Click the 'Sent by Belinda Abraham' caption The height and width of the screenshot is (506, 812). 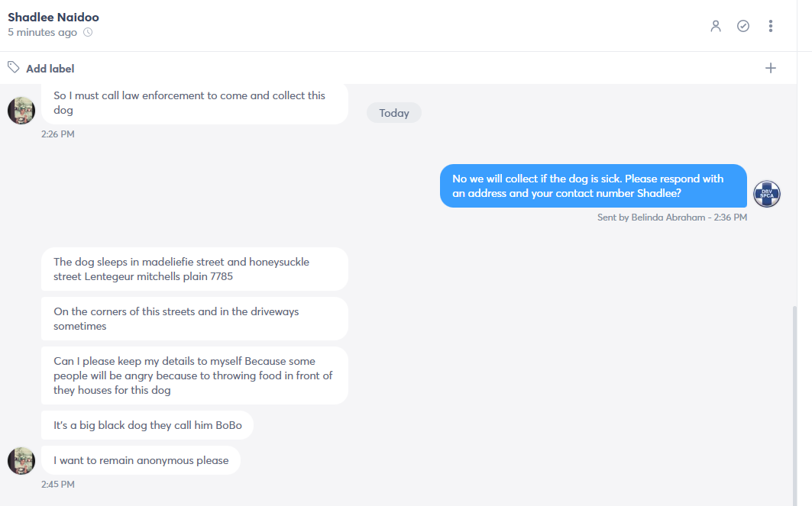(672, 218)
